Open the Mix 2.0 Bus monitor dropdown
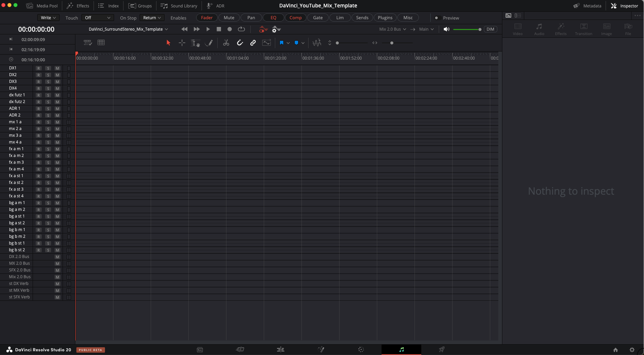Image resolution: width=644 pixels, height=355 pixels. [x=393, y=29]
